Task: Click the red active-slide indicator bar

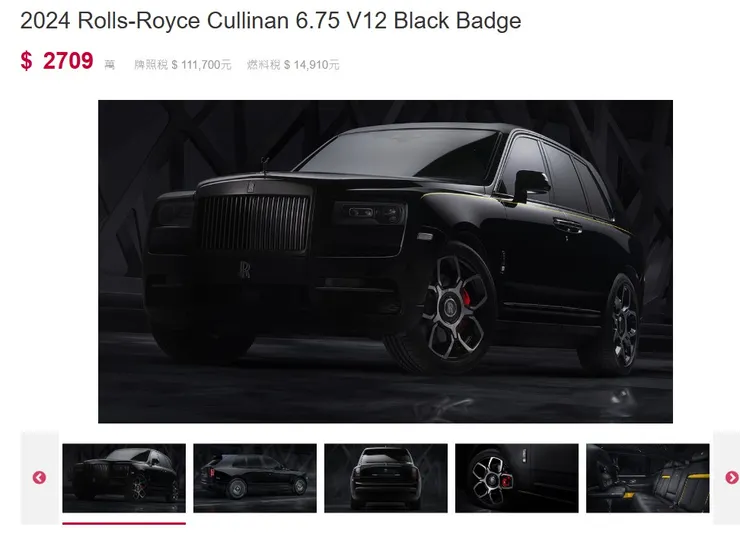Action: click(124, 523)
